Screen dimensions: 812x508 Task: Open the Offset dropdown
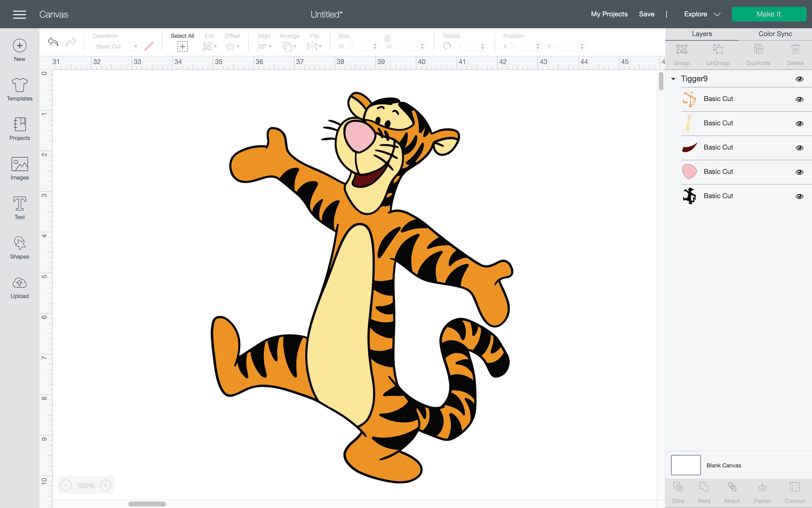[232, 46]
